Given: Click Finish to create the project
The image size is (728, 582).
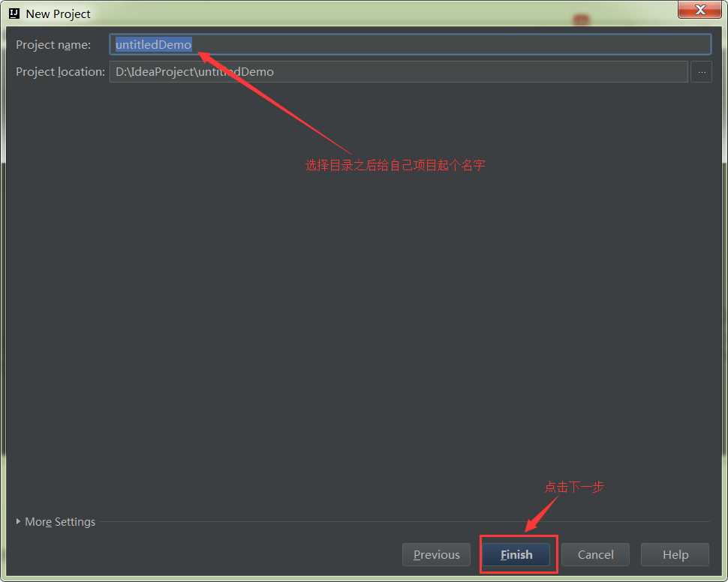Looking at the screenshot, I should click(x=516, y=554).
